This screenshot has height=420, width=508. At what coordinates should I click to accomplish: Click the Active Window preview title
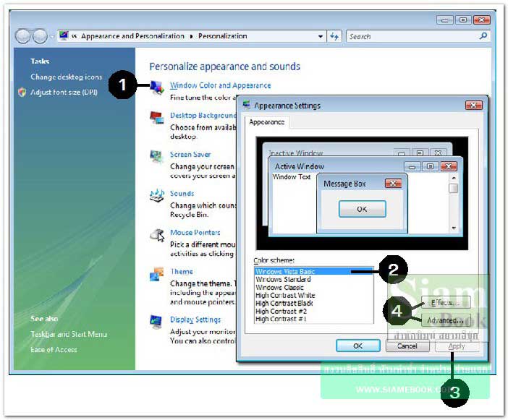tap(300, 166)
